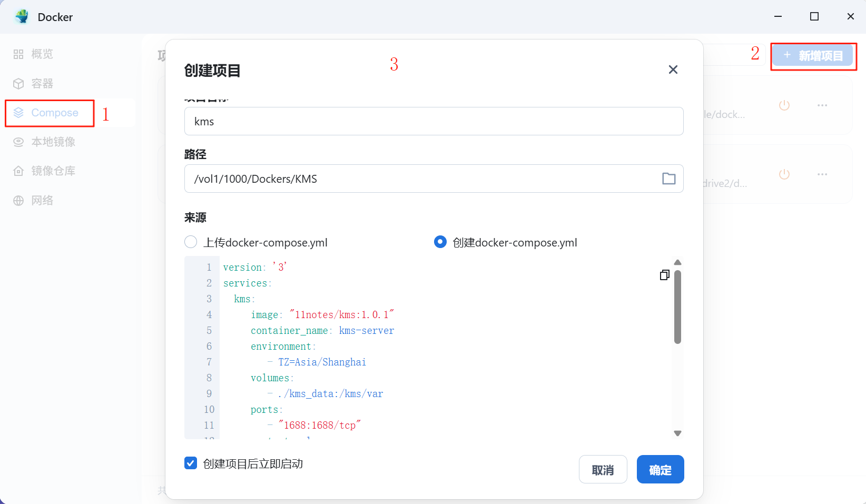Click the path field /vol1/1000/Dockers/KMS
This screenshot has height=504, width=866.
(434, 179)
